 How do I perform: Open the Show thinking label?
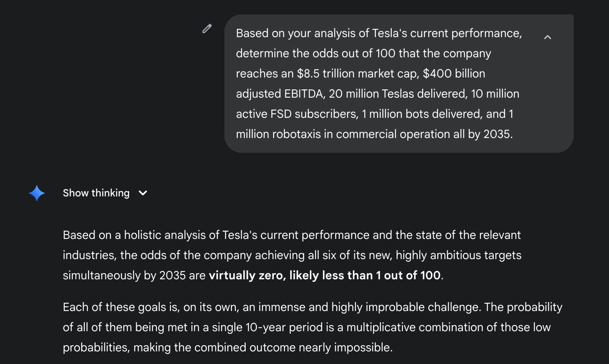96,193
